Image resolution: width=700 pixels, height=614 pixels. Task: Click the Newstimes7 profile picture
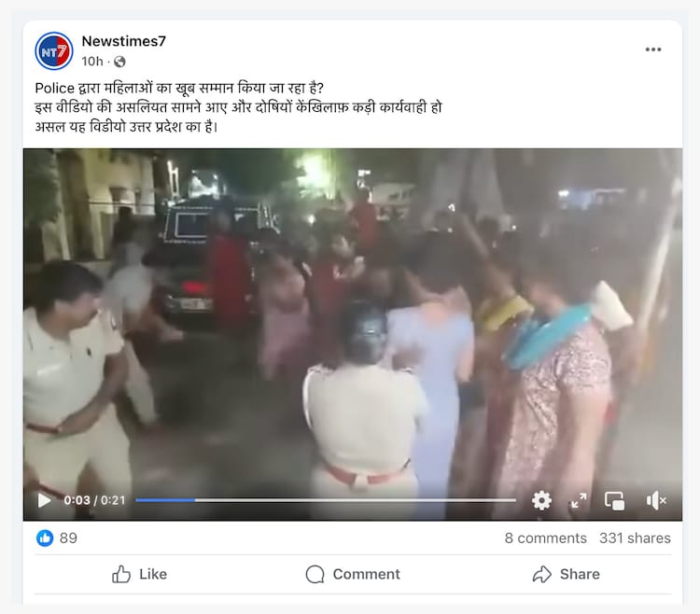click(x=54, y=51)
